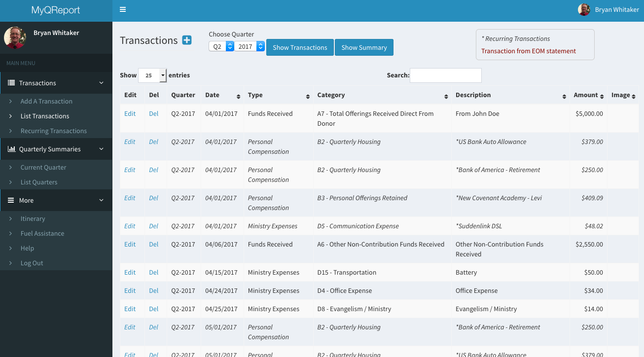This screenshot has width=644, height=357.
Task: Open List Quarters menu item
Action: click(39, 182)
